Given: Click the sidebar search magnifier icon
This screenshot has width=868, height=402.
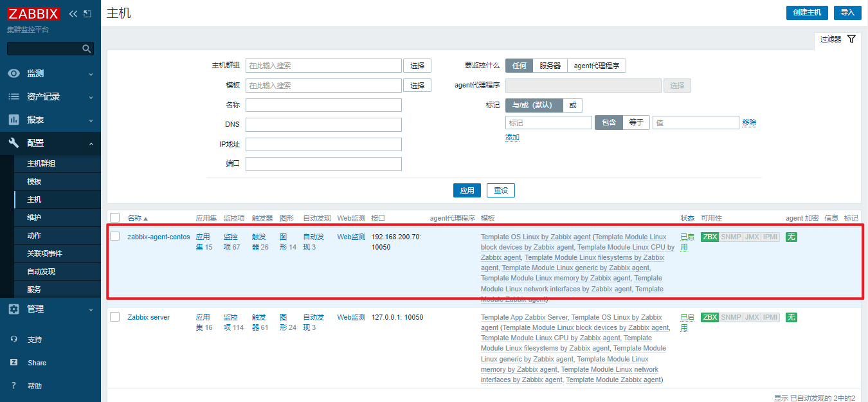Looking at the screenshot, I should click(87, 48).
